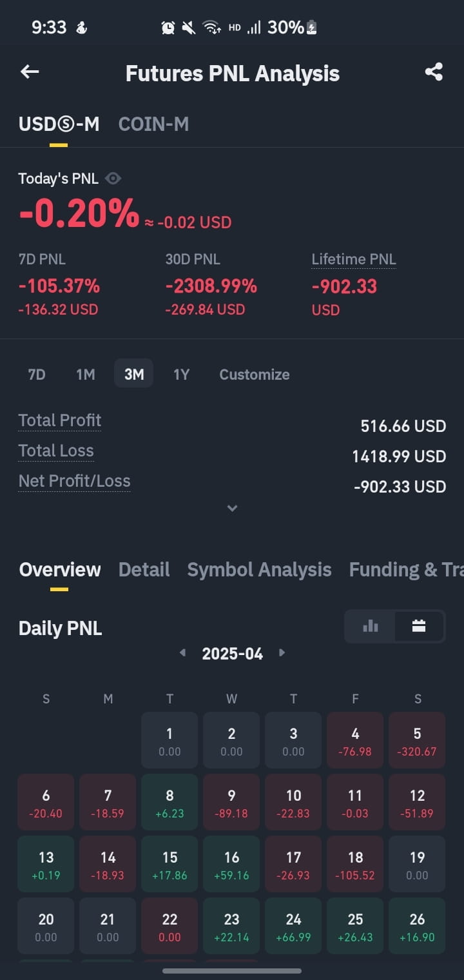
Task: Open the Detail tab
Action: coord(144,569)
